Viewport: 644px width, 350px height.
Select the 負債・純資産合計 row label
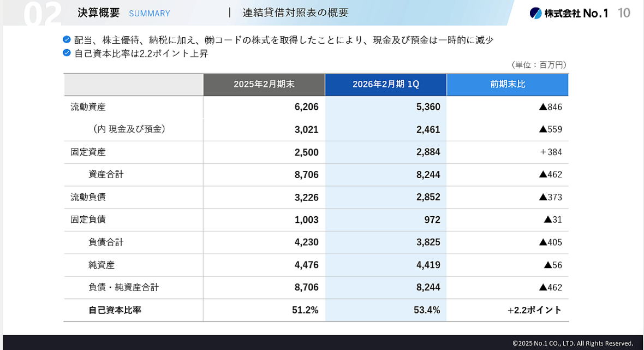click(124, 287)
